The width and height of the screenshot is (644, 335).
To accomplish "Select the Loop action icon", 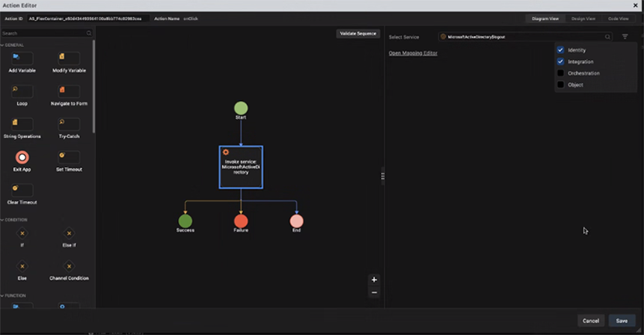I will point(22,90).
